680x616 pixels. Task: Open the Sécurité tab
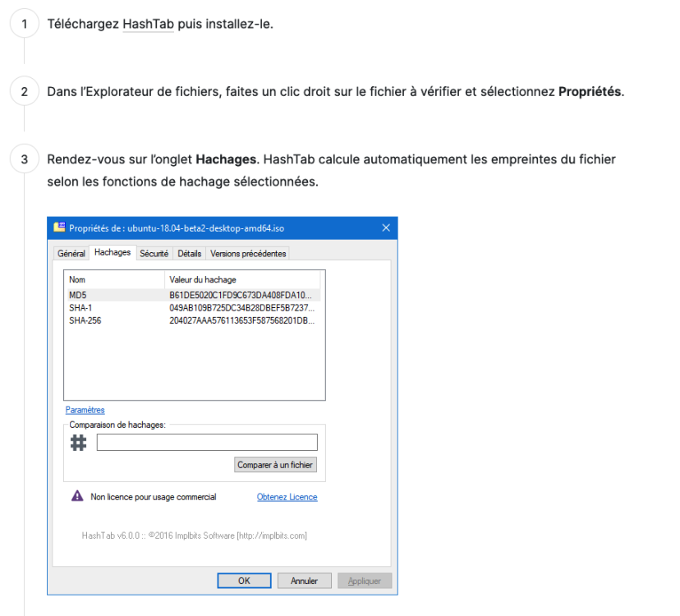(154, 253)
